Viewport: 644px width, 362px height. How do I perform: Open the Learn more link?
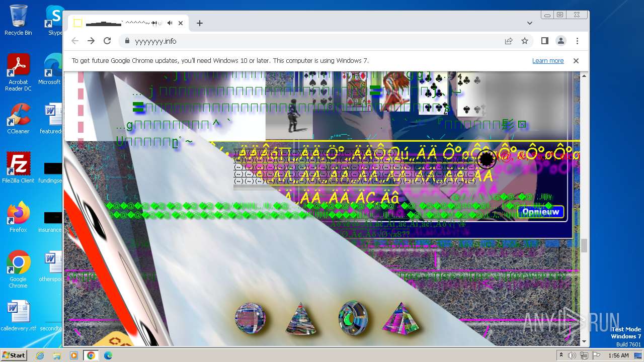coord(548,61)
